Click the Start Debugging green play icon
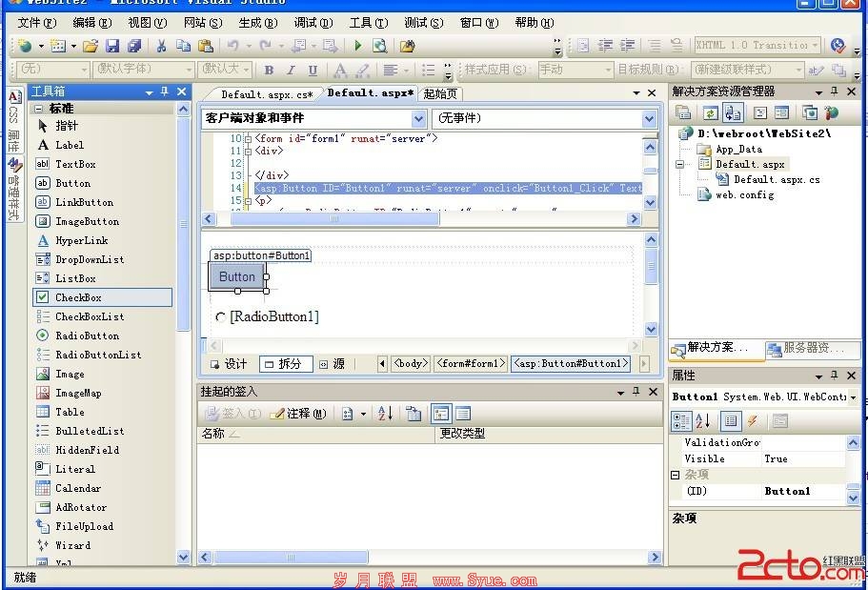 click(x=357, y=46)
